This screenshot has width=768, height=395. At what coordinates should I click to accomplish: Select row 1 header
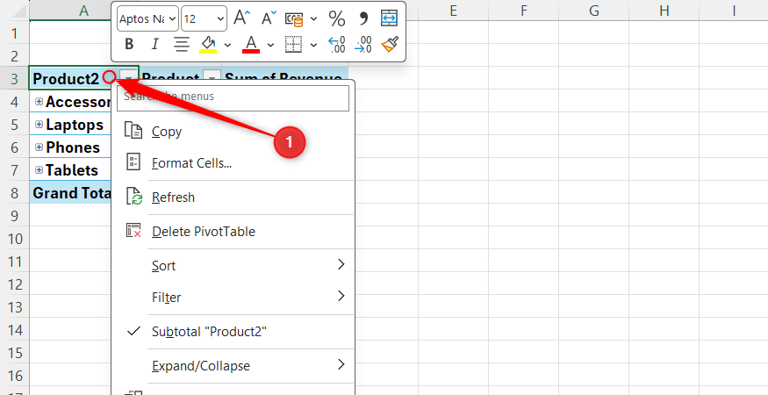point(14,33)
